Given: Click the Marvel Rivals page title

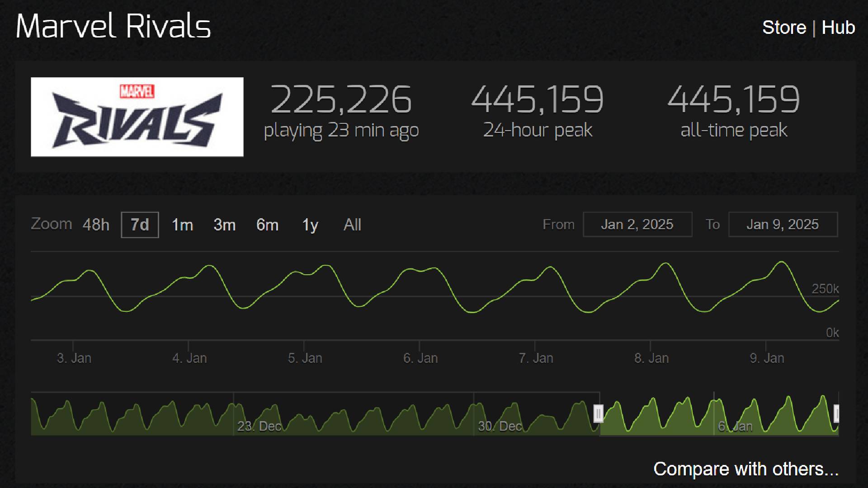Looking at the screenshot, I should pos(113,26).
